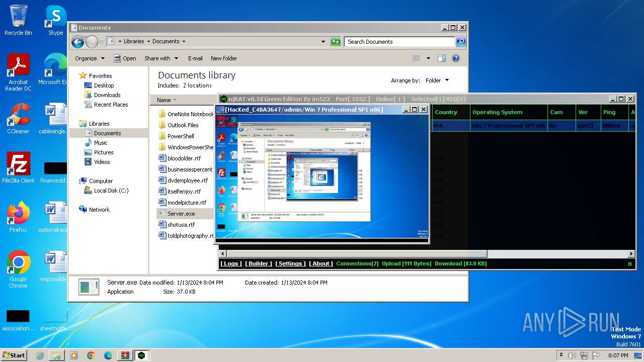Launch CCleaner from the desktop

18,119
